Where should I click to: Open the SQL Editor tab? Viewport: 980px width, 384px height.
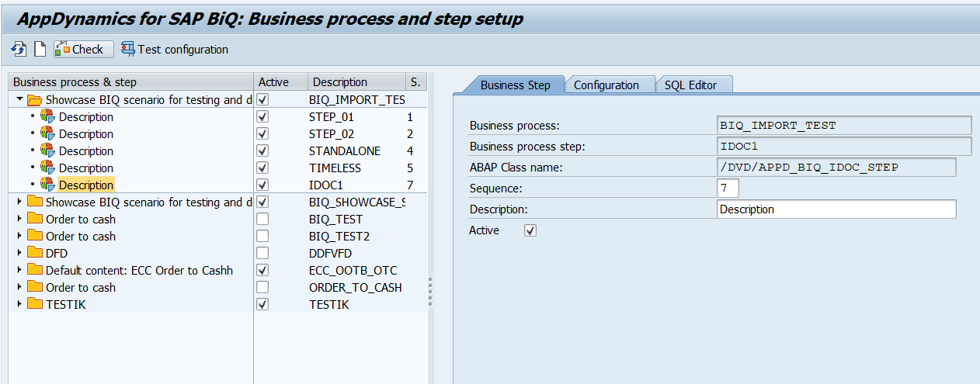(x=690, y=85)
